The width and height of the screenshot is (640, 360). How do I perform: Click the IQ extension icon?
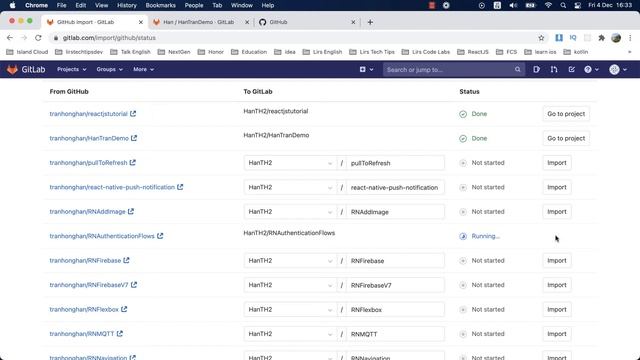pyautogui.click(x=573, y=38)
